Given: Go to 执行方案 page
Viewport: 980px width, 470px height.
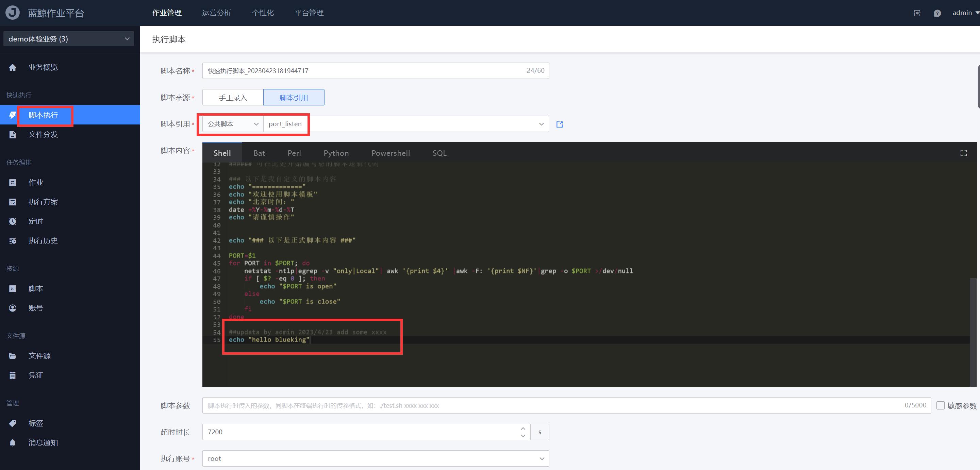Looking at the screenshot, I should (x=43, y=202).
